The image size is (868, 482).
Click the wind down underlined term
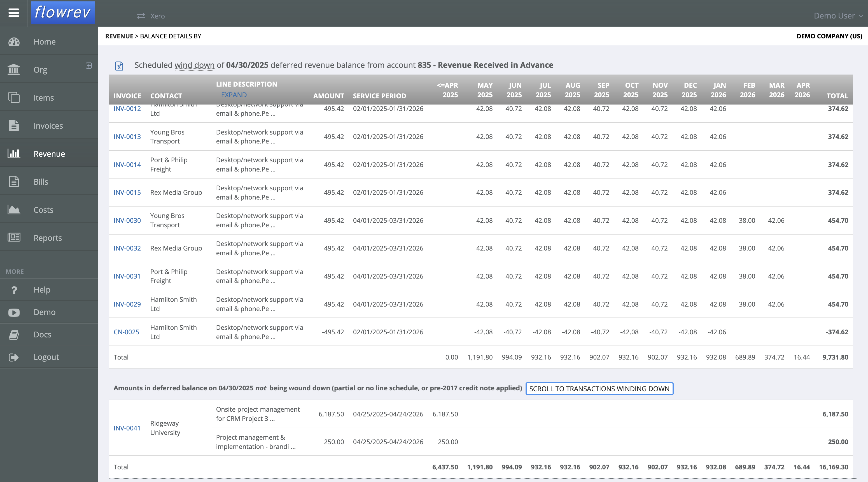click(194, 65)
